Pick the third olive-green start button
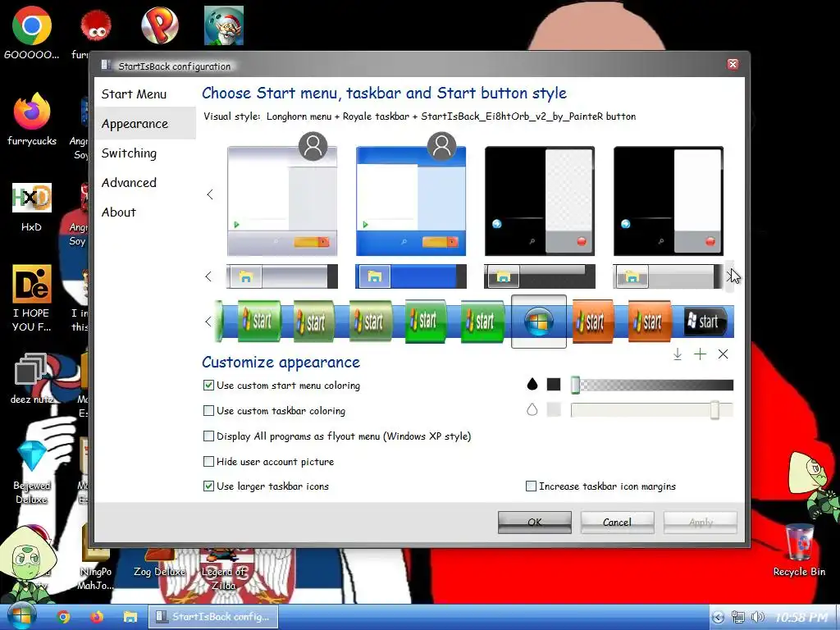The width and height of the screenshot is (840, 630). tap(371, 321)
